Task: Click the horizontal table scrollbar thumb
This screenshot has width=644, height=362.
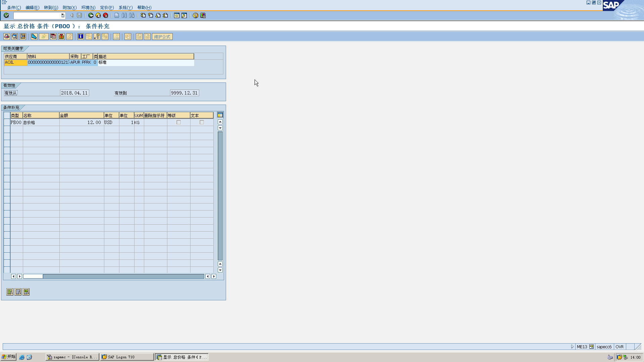Action: pos(33,277)
